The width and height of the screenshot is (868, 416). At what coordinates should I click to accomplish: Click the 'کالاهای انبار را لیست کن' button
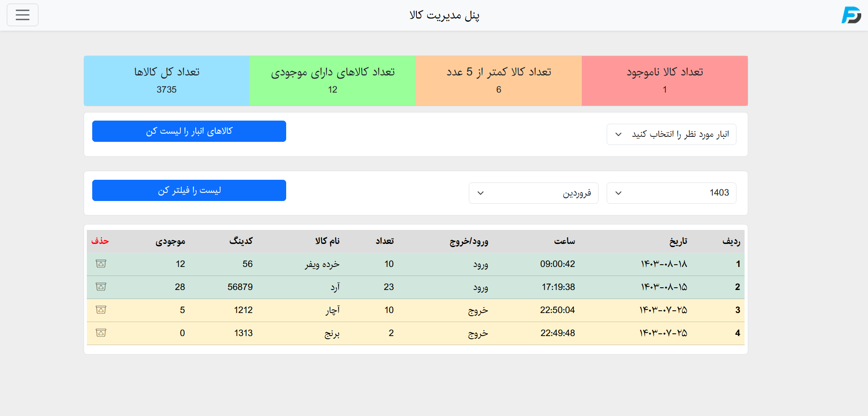pyautogui.click(x=189, y=131)
